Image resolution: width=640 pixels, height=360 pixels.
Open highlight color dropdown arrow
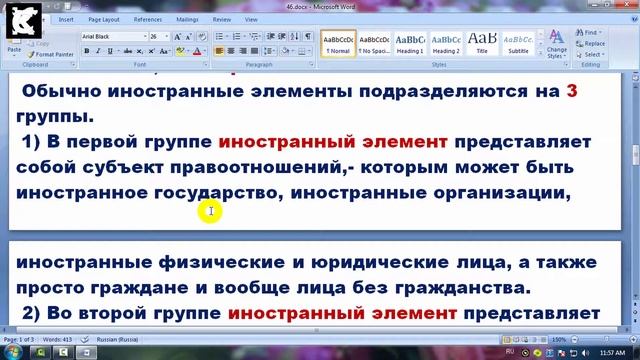click(x=188, y=51)
